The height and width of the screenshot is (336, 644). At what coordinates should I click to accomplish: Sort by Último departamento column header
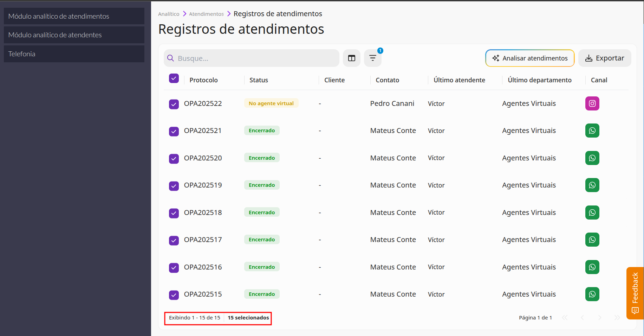540,80
